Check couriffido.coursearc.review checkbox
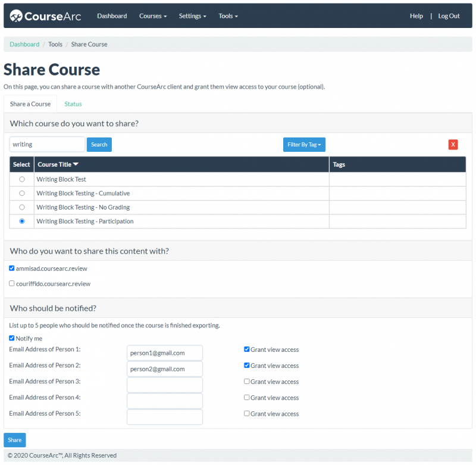The width and height of the screenshot is (476, 465). coord(11,283)
